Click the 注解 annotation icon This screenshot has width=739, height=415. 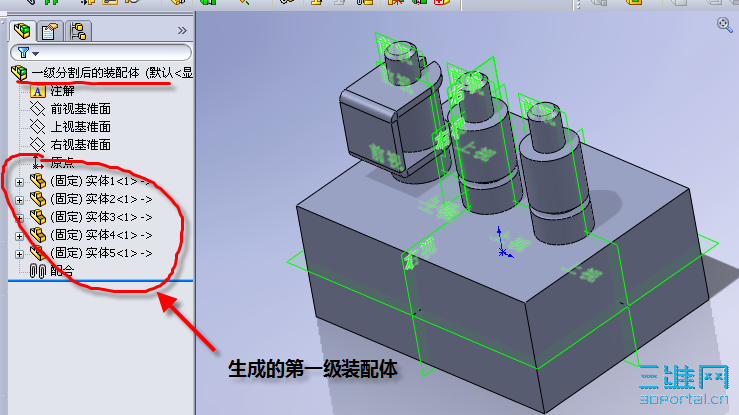pyautogui.click(x=37, y=91)
